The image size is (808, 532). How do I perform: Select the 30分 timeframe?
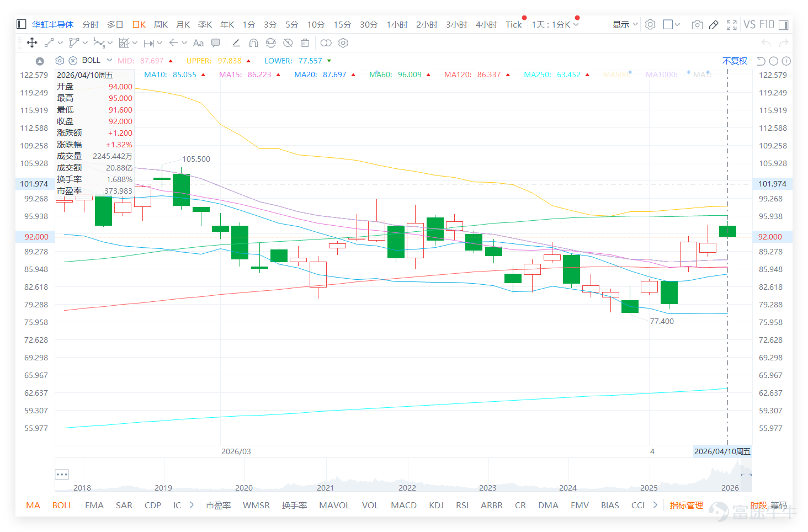click(369, 24)
